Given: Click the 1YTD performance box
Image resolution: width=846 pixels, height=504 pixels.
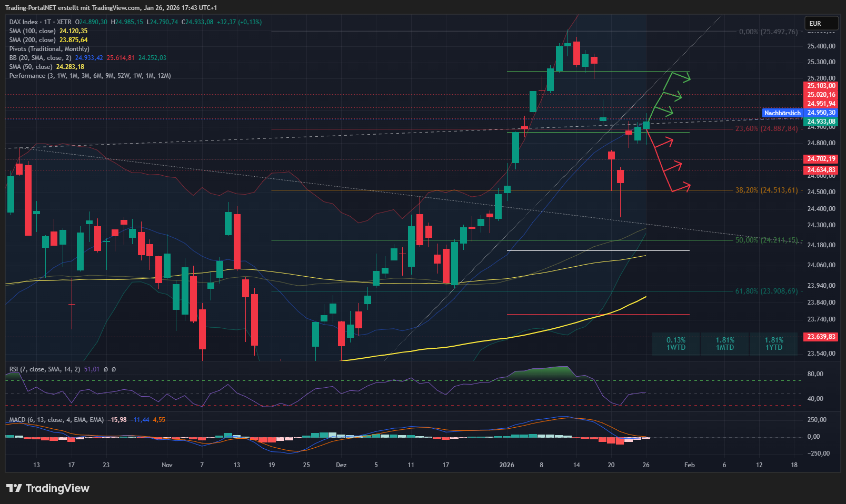Looking at the screenshot, I should 773,344.
